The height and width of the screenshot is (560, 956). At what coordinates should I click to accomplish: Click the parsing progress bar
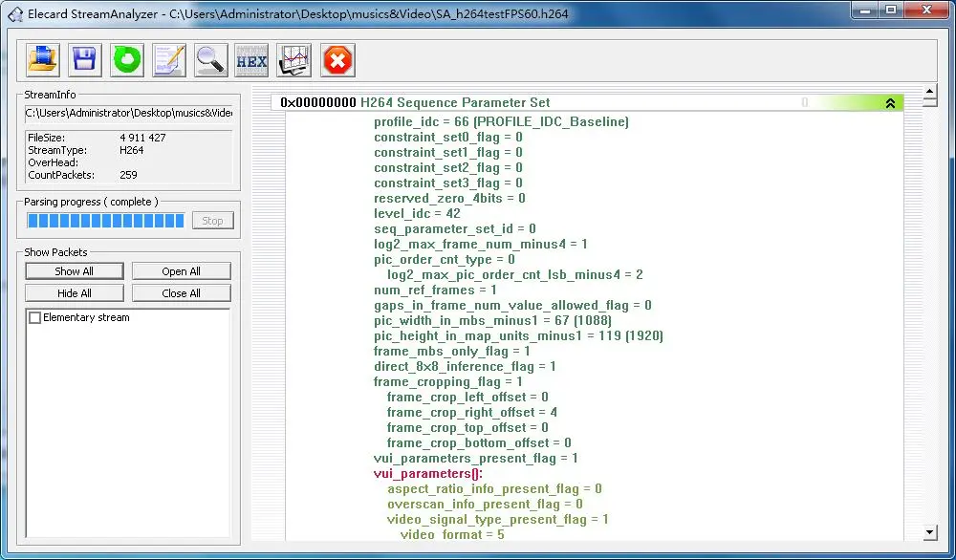click(105, 221)
